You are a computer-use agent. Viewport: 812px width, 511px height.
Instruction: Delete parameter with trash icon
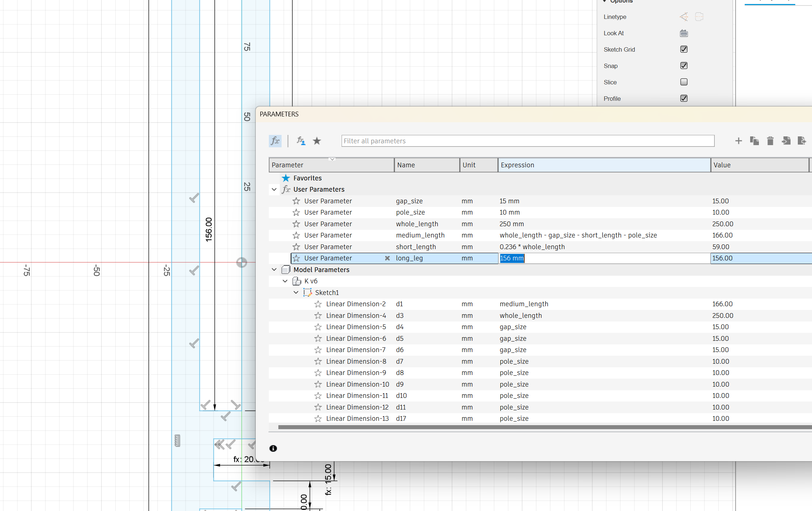pyautogui.click(x=770, y=141)
